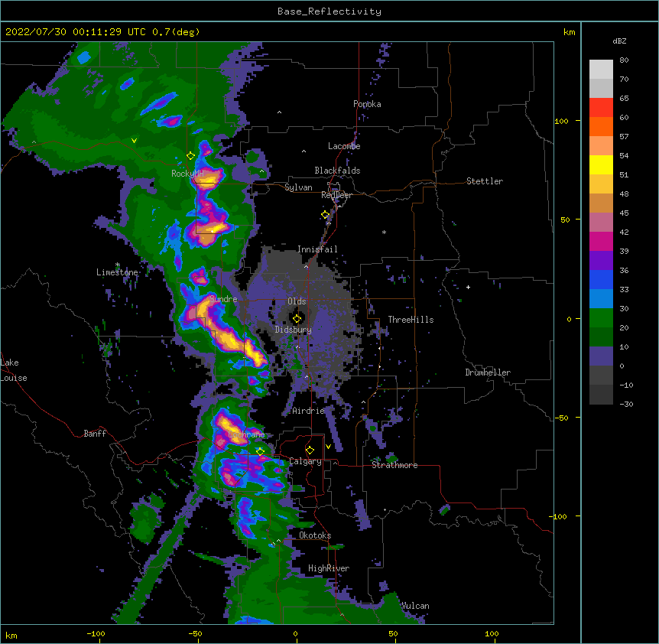Click the white plus marker north of Drumheller

tap(468, 287)
